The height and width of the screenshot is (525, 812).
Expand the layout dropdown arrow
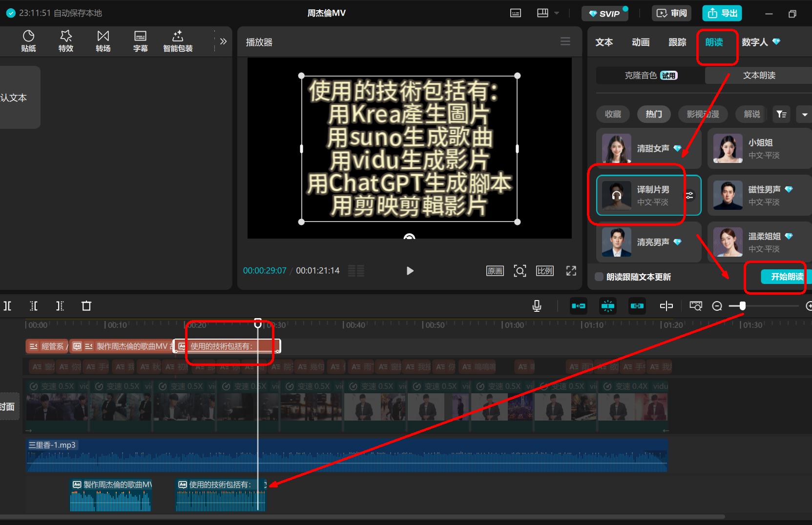tap(557, 13)
